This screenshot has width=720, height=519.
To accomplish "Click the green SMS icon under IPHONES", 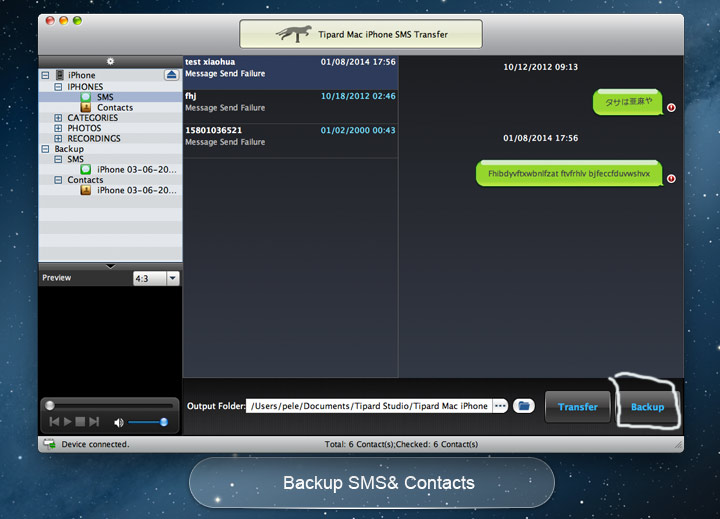I will [x=85, y=97].
